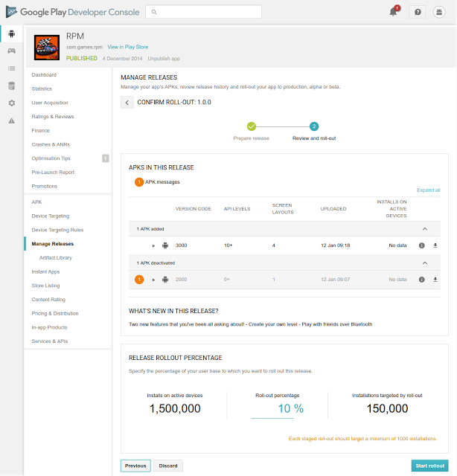Viewport: 457px width, 476px height.
Task: Open Pricing & Distribution page
Action: 55,313
